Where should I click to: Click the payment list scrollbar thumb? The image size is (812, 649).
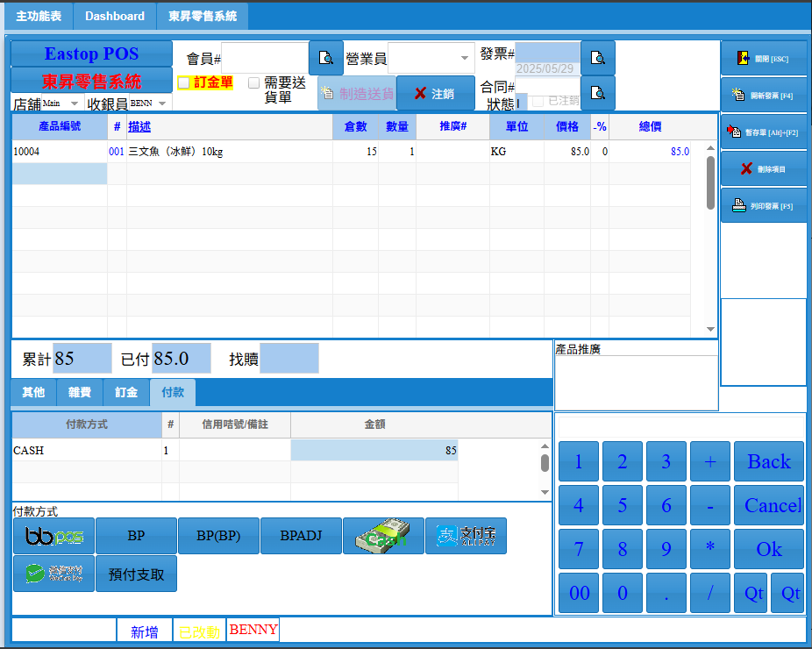click(545, 462)
